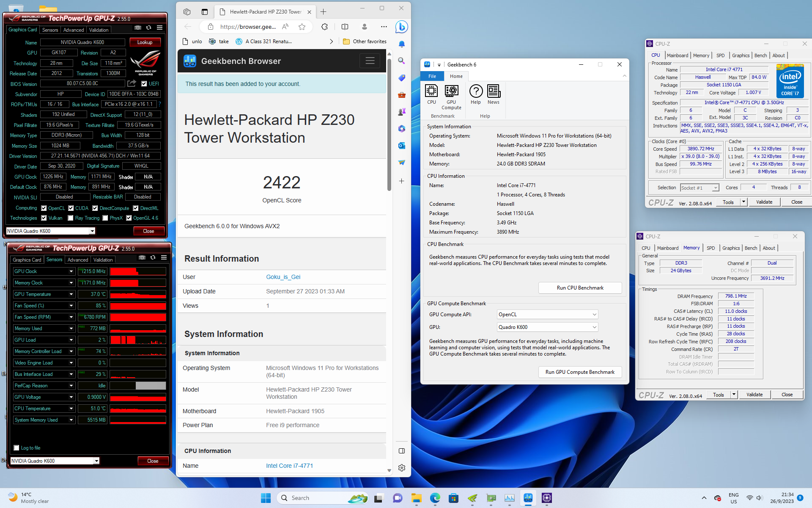Open Bench tab in upper CPU-Z
812x508 pixels.
point(760,55)
